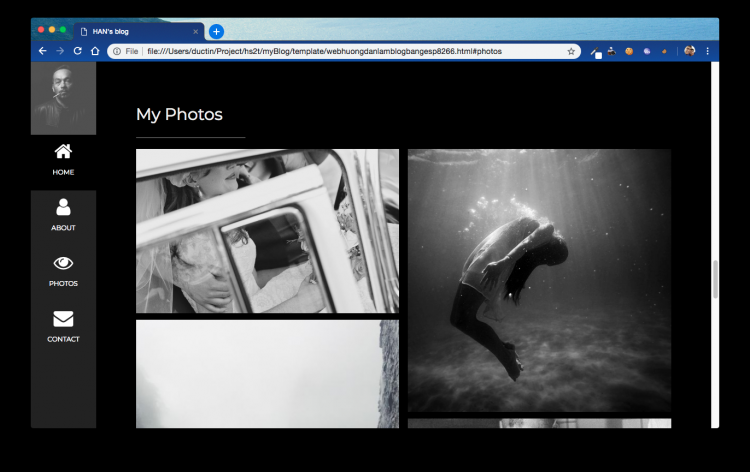The height and width of the screenshot is (472, 750).
Task: Click the HOME label in sidebar
Action: 63,172
